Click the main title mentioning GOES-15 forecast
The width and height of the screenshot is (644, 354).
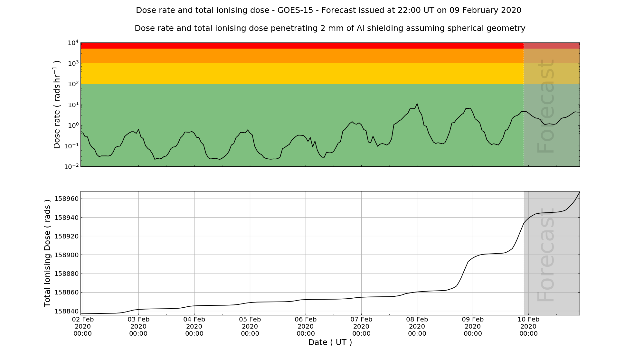[328, 10]
